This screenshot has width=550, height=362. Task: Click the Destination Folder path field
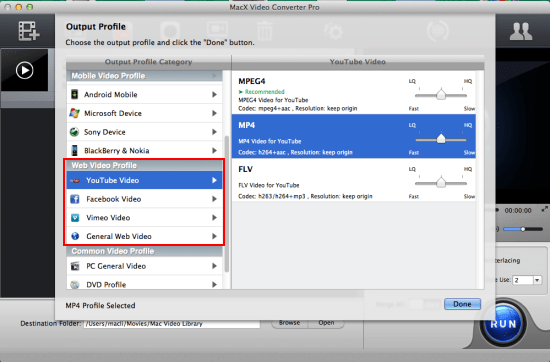point(172,324)
